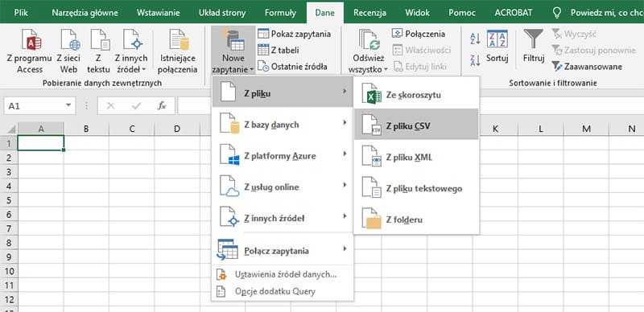Open the Pomoc tab

coord(462,13)
